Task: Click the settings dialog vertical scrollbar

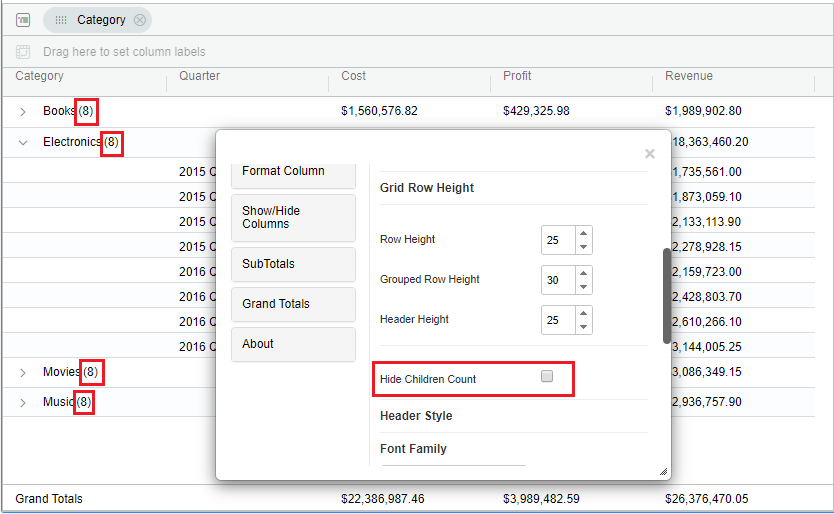Action: tap(667, 295)
